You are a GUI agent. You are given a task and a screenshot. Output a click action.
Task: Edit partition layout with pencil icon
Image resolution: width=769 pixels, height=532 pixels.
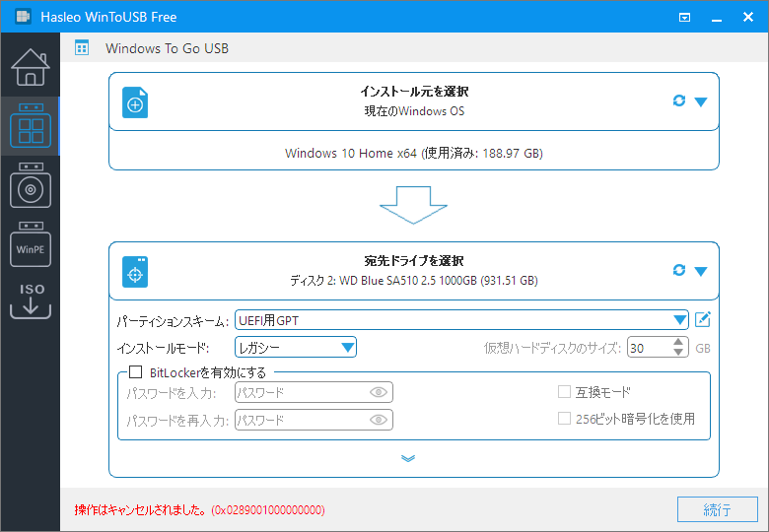703,319
